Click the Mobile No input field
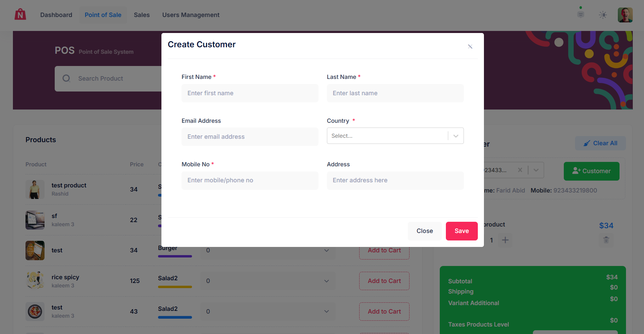The width and height of the screenshot is (644, 334). tap(250, 180)
